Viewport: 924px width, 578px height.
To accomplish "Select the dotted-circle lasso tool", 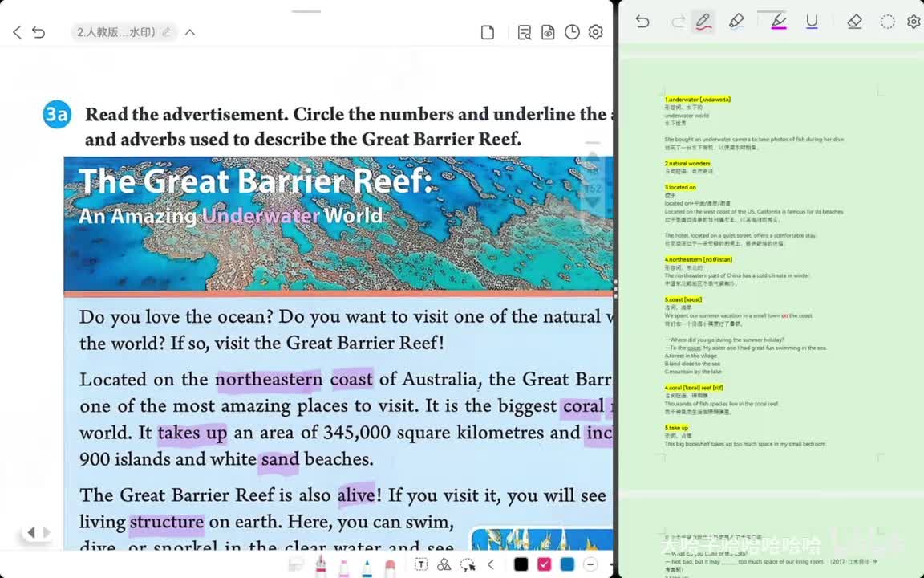I will (x=887, y=22).
